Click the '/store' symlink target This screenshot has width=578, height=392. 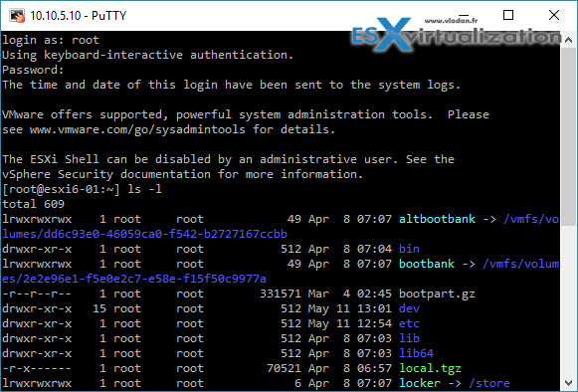pos(489,383)
